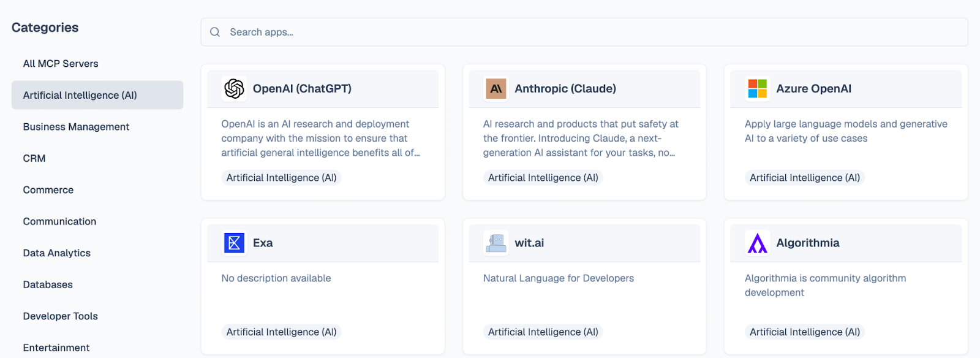This screenshot has width=980, height=358.
Task: Open the wit.ai card title
Action: point(529,243)
